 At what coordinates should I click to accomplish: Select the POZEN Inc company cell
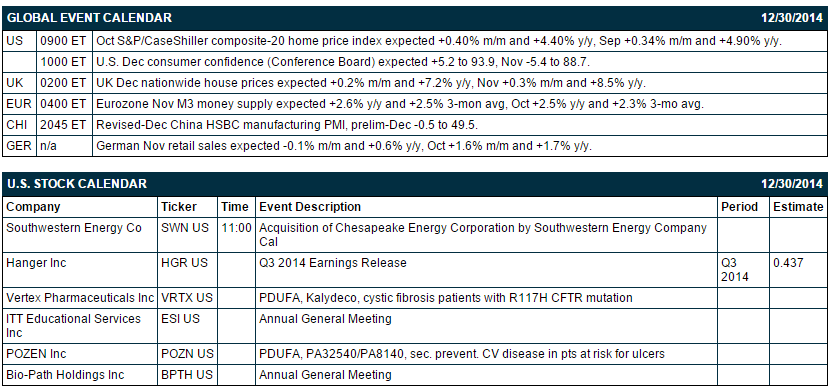point(80,353)
